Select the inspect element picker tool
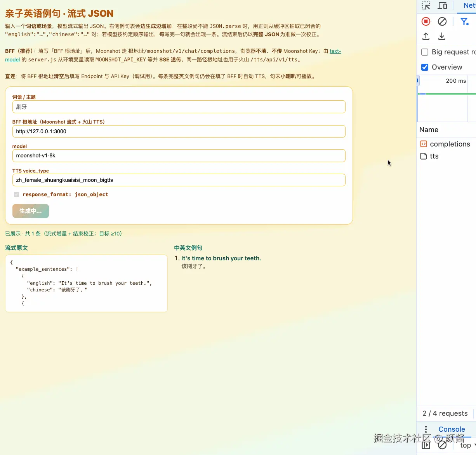This screenshot has width=476, height=455. pos(426,5)
